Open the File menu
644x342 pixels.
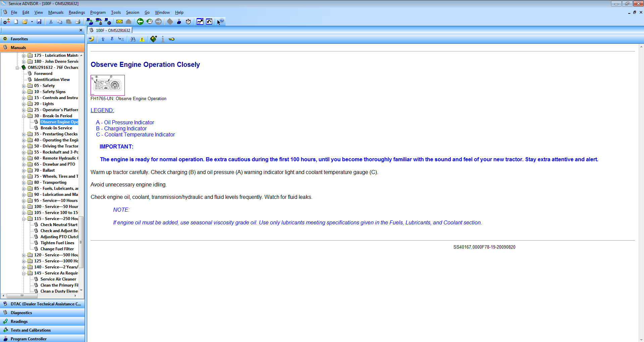click(14, 12)
